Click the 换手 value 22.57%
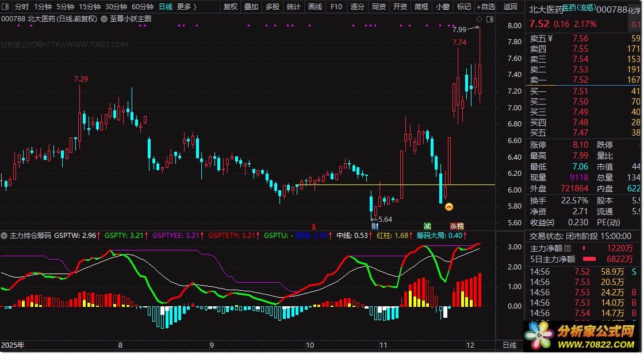This screenshot has width=644, height=354. [574, 201]
